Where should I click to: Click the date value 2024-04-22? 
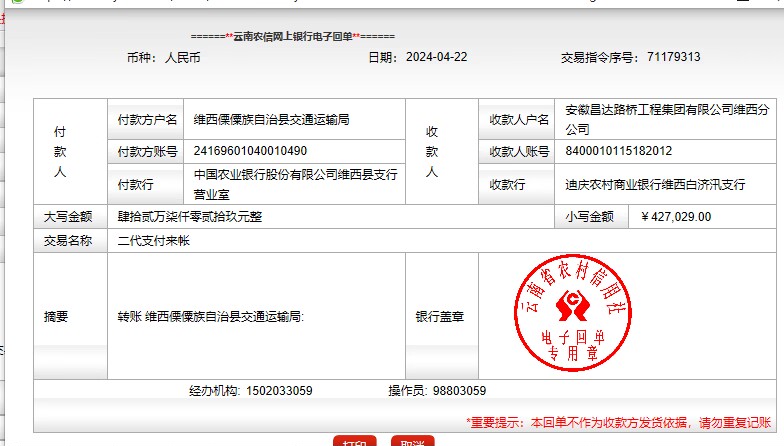click(x=436, y=58)
